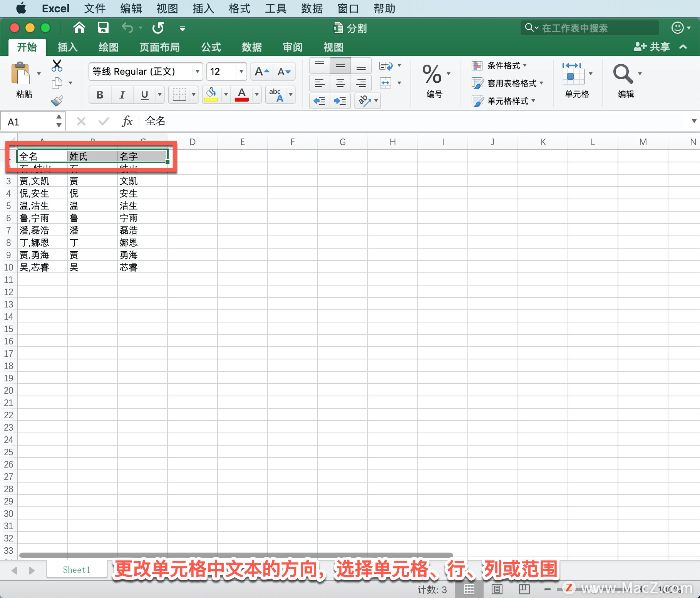This screenshot has height=598, width=700.
Task: Open the Paste clipboard icon
Action: 20,73
